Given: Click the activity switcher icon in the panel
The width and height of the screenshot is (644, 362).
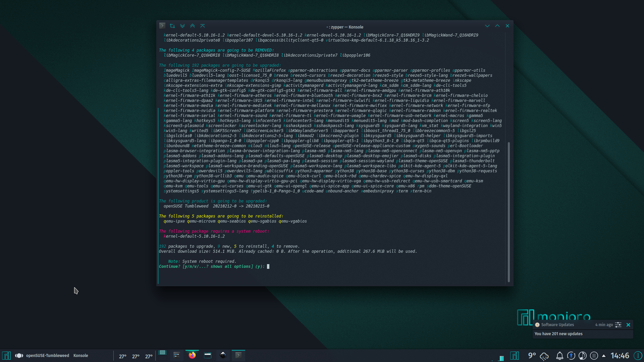Looking at the screenshot, I should (19, 356).
